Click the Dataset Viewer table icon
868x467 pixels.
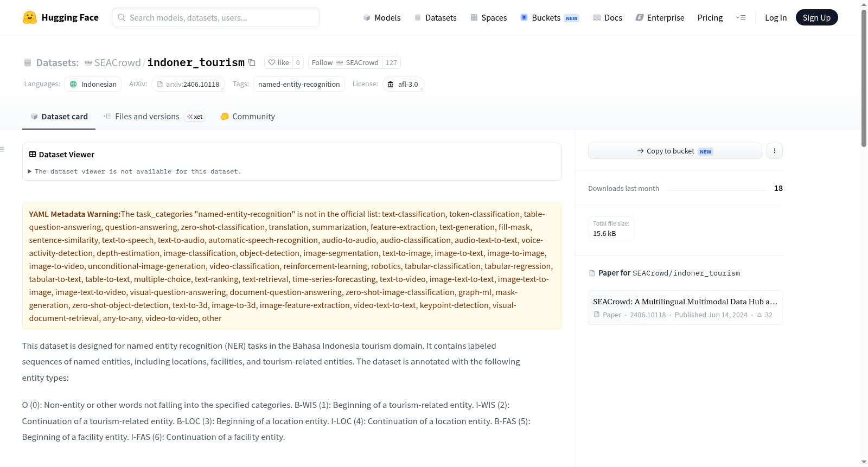pyautogui.click(x=33, y=155)
